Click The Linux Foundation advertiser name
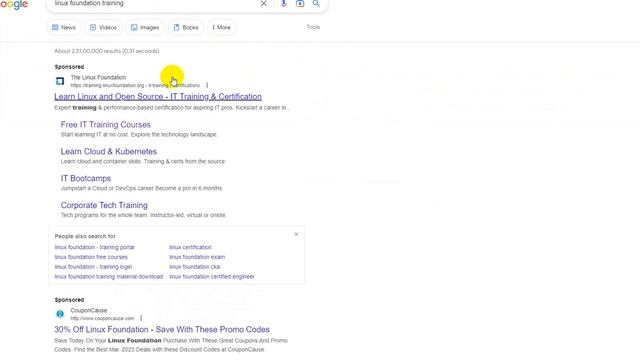Screen dimensions: 640x360 pyautogui.click(x=98, y=77)
